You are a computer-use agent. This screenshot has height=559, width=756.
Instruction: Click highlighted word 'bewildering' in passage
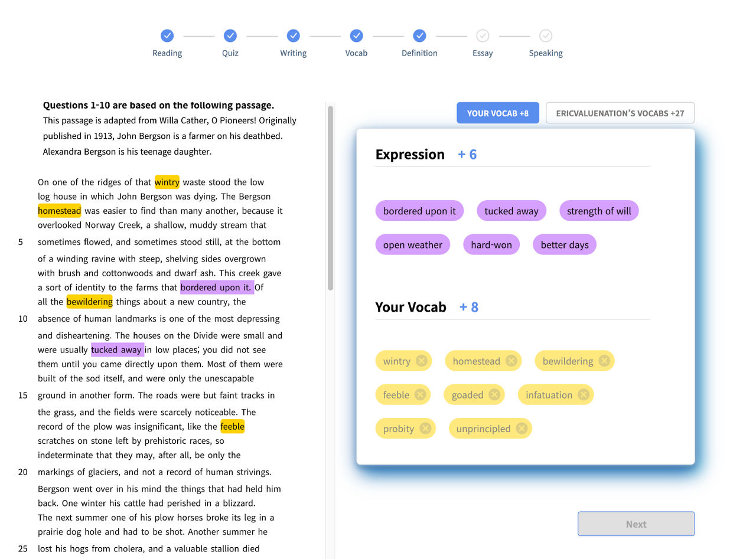89,302
